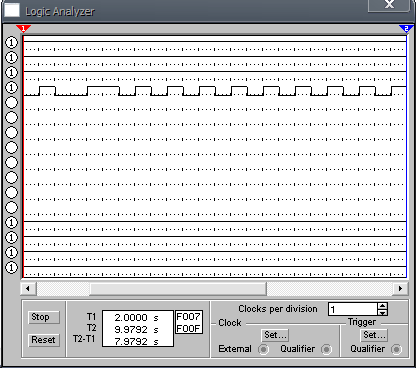The image size is (416, 368).
Task: Click the External label
Action: [x=235, y=349]
